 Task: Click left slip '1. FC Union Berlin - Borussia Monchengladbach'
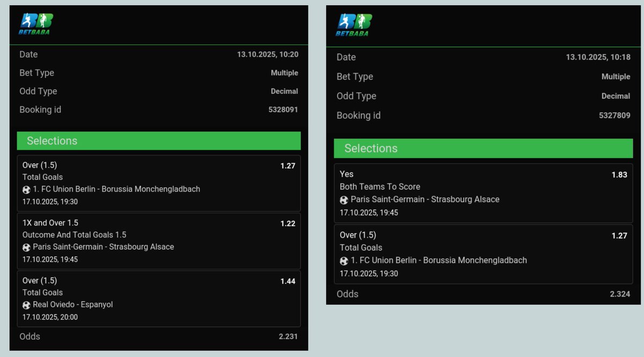(116, 189)
